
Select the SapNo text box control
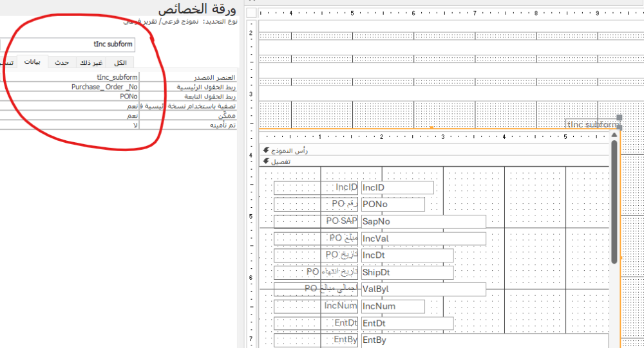423,221
